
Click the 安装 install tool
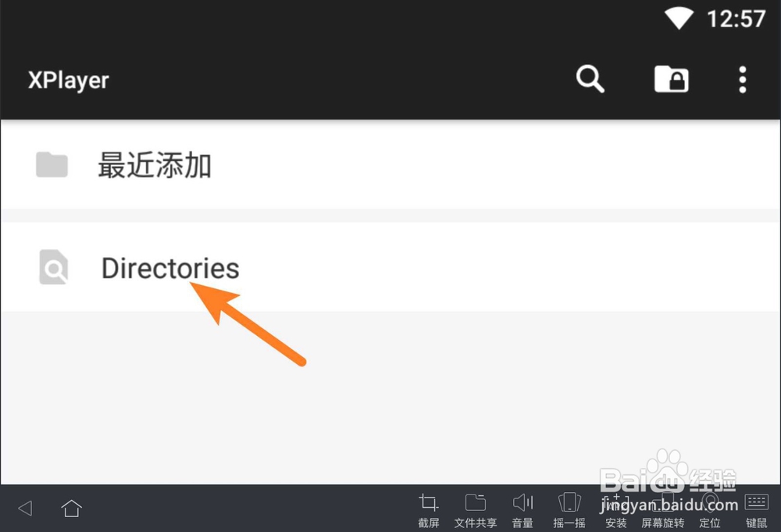(615, 510)
